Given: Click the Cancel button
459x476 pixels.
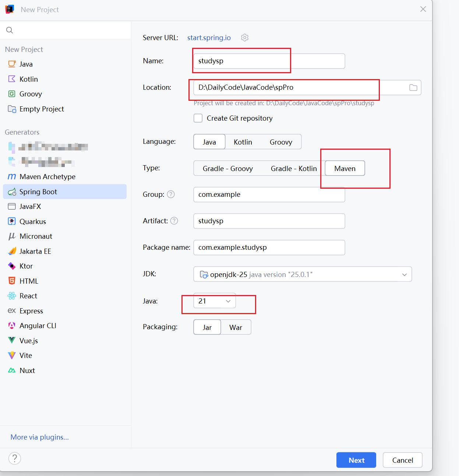Looking at the screenshot, I should coord(403,460).
